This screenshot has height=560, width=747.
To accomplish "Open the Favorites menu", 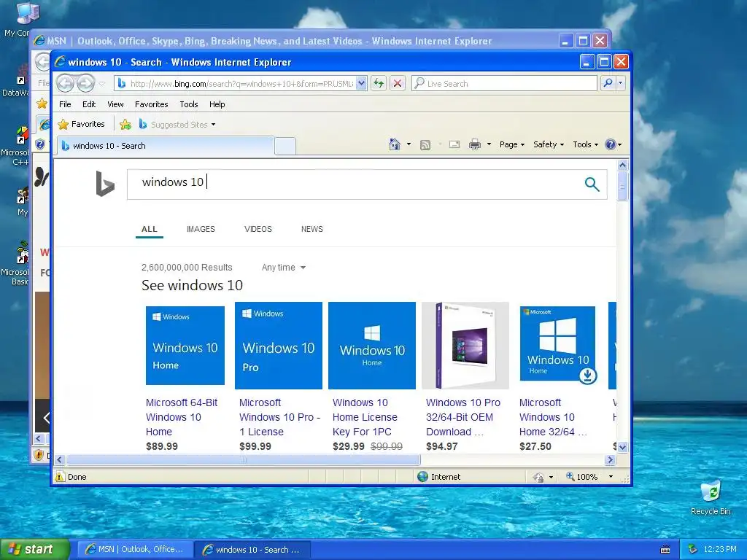I will click(152, 104).
